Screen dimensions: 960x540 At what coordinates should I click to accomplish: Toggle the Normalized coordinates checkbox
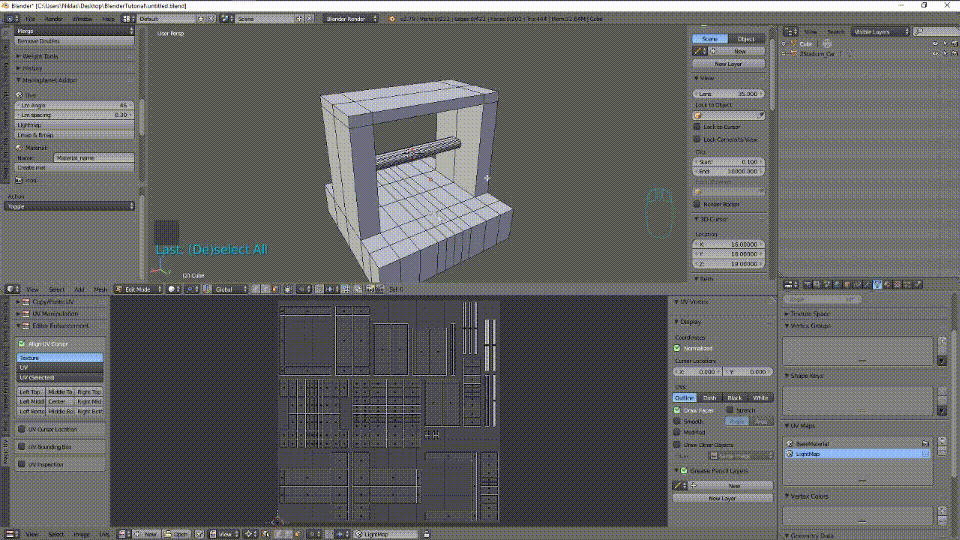[x=677, y=348]
